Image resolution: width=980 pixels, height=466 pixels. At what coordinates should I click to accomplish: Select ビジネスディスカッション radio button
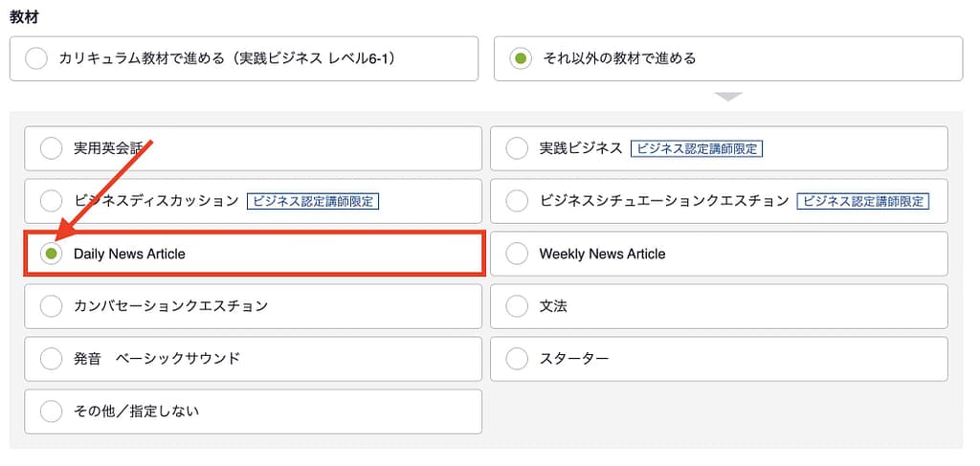tap(51, 201)
